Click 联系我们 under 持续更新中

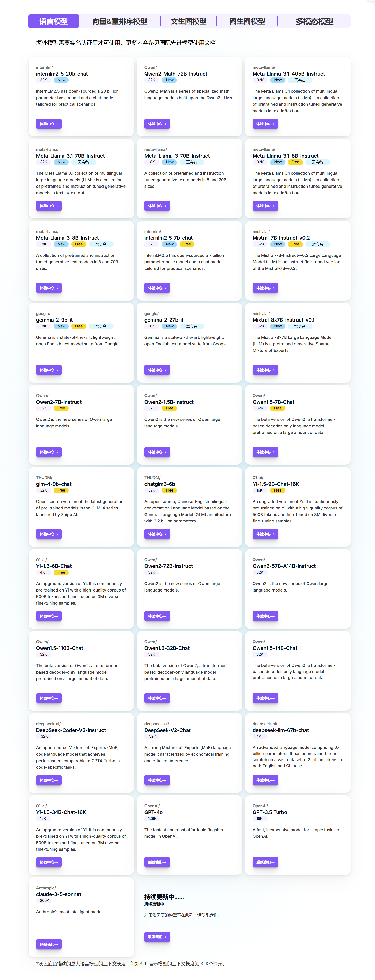(x=157, y=937)
